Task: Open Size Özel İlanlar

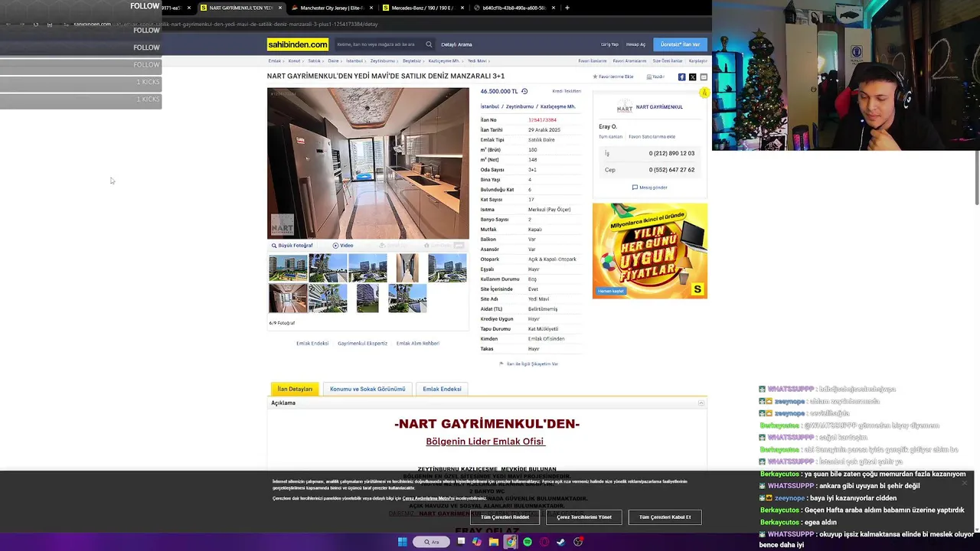Action: 668,60
